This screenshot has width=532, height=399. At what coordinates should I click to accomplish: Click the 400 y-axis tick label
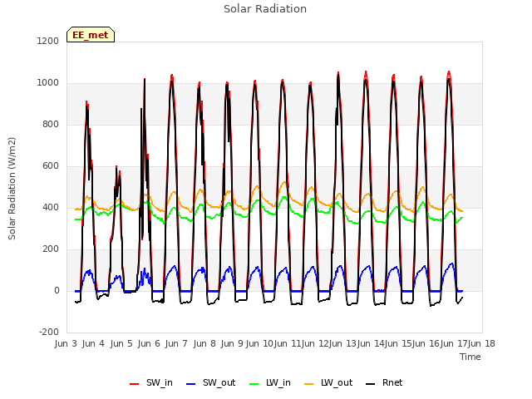point(51,207)
